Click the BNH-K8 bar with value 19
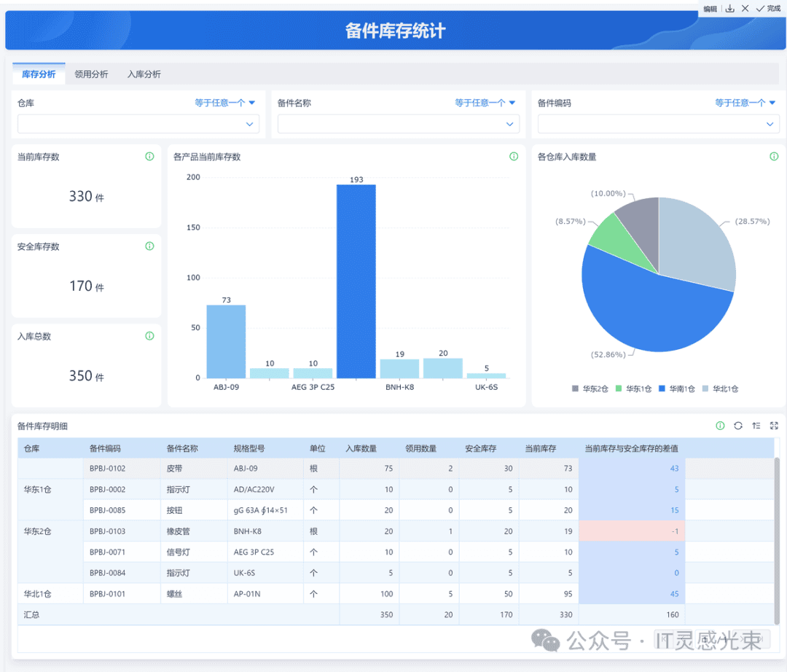 point(399,369)
